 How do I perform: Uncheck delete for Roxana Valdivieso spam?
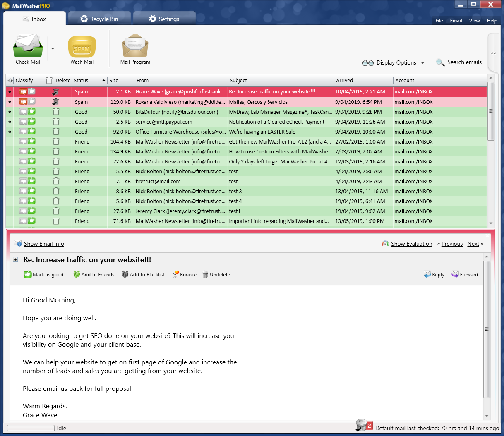[56, 102]
